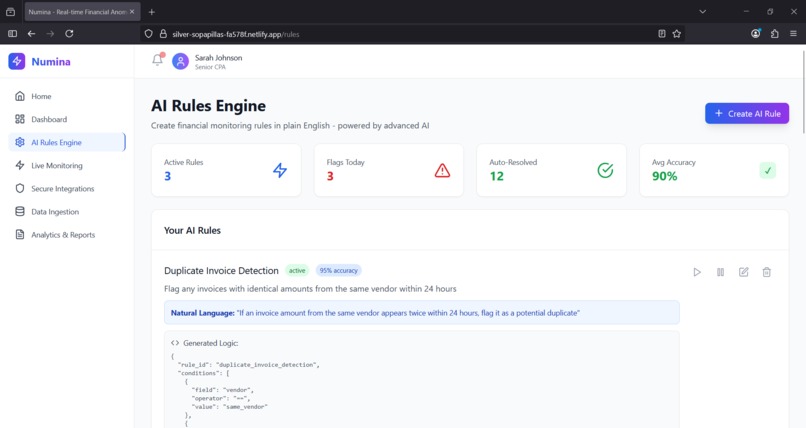Click the AI Rules Engine page heading
The image size is (806, 428).
[x=208, y=106]
